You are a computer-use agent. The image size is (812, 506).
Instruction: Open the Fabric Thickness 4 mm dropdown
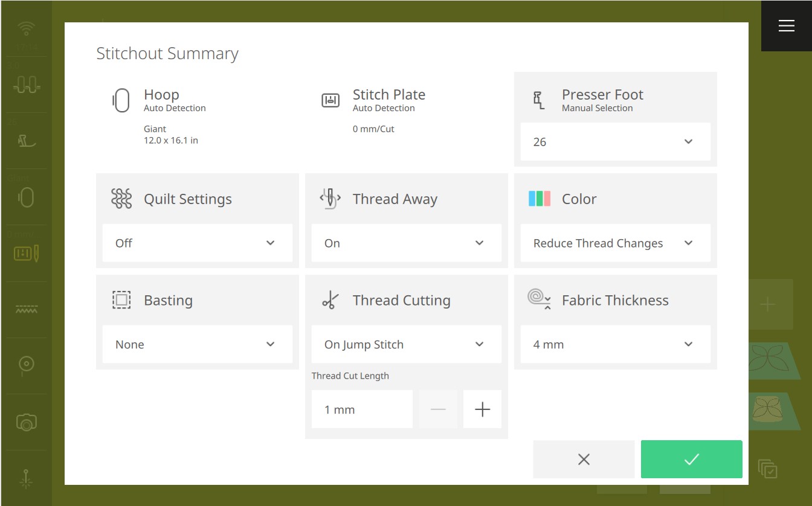[x=615, y=345]
